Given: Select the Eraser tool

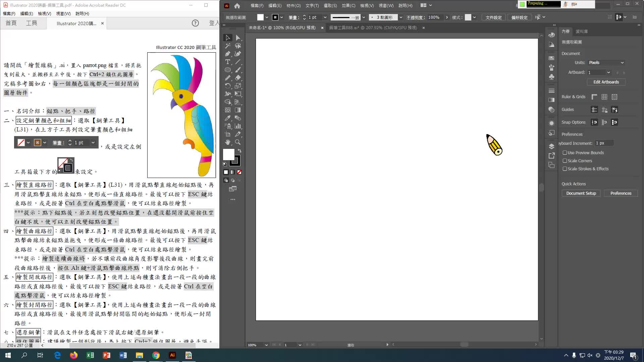Looking at the screenshot, I should point(238,78).
